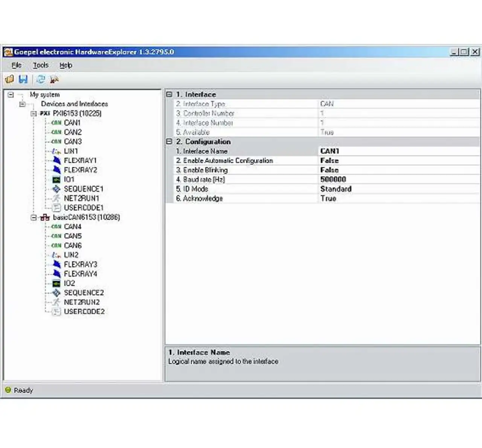Edit the Interface Name value CAN1
The width and height of the screenshot is (482, 448).
(399, 151)
